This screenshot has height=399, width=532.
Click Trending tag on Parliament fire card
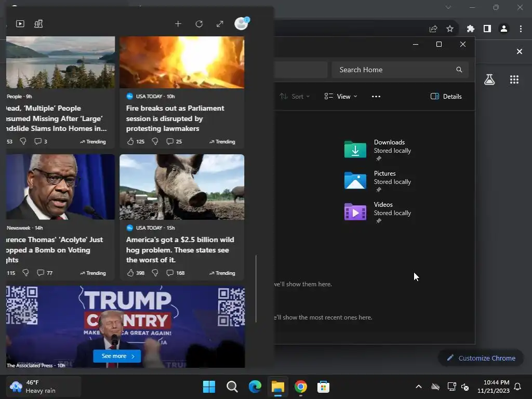222,141
